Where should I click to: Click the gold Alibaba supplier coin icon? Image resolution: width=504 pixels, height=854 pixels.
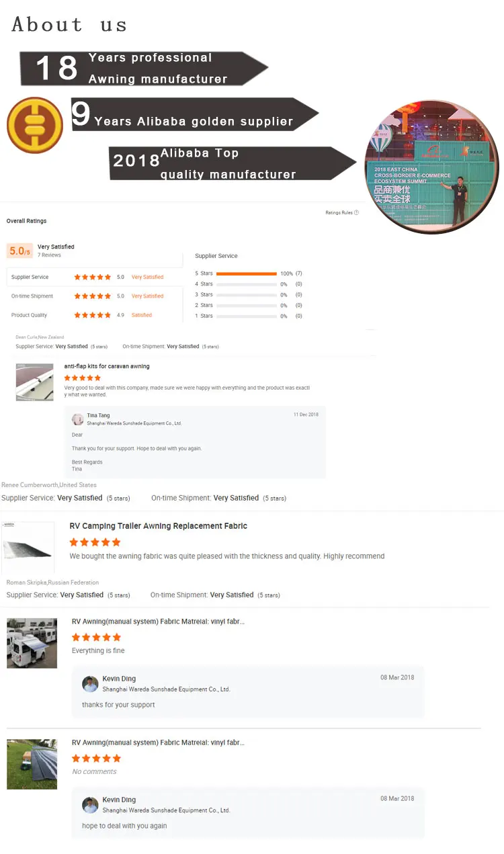click(x=35, y=125)
